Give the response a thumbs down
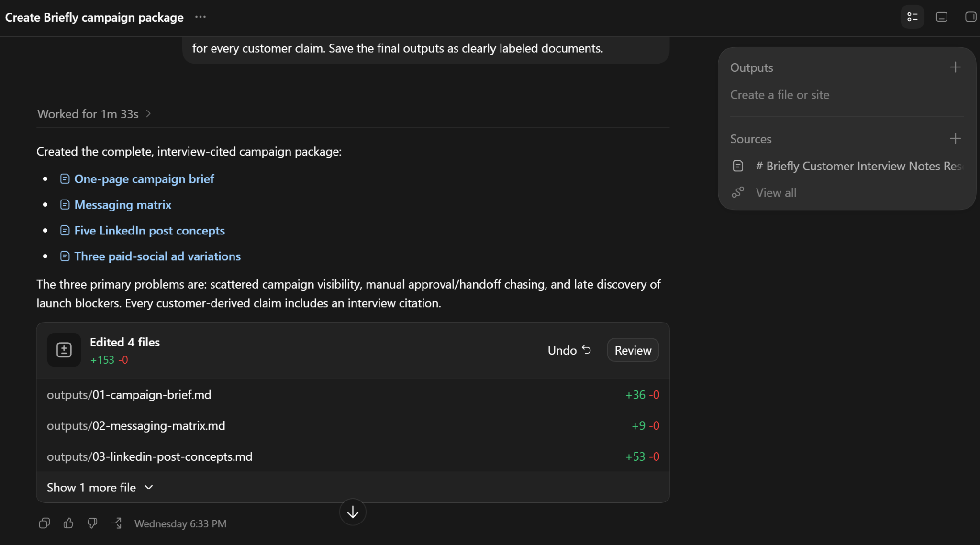Screen dimensions: 980x545 92,523
